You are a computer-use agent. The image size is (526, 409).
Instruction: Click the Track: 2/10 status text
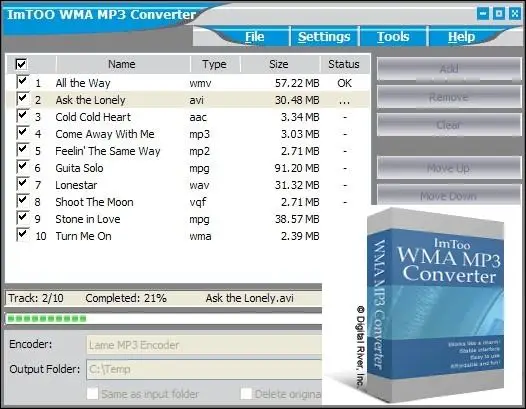coord(36,298)
